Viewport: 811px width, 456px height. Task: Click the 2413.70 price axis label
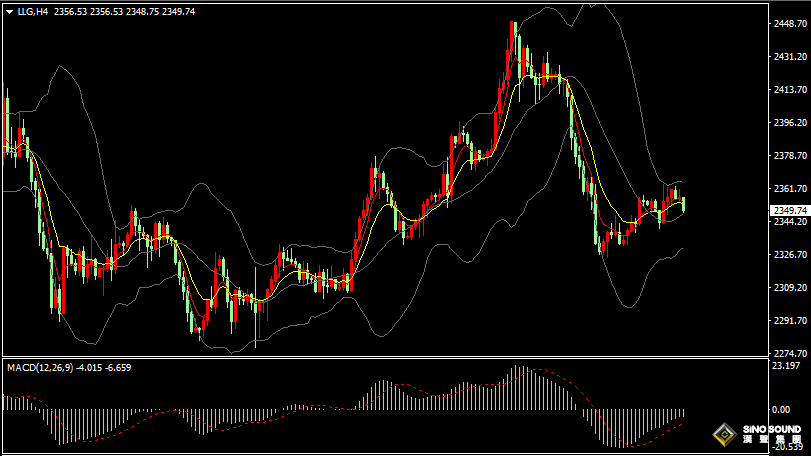tap(789, 90)
